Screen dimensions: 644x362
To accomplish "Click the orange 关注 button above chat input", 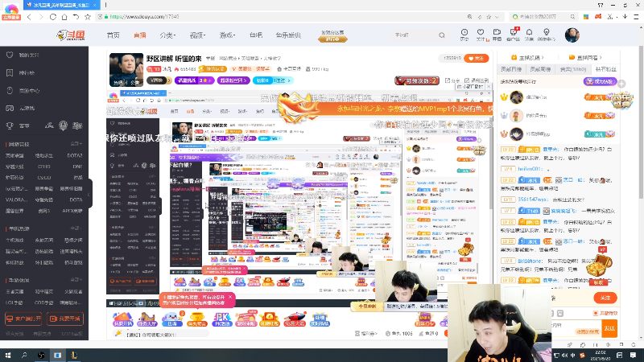I will coord(605,298).
